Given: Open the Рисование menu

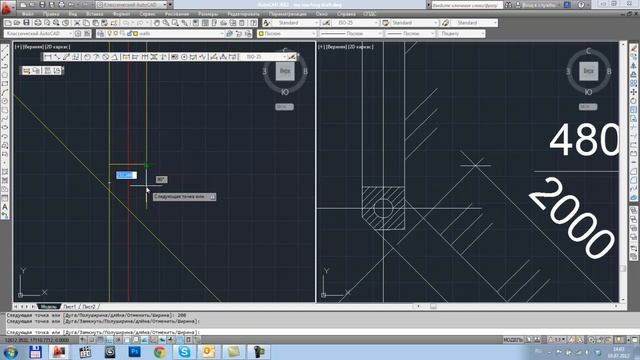Looking at the screenshot, I should point(177,14).
